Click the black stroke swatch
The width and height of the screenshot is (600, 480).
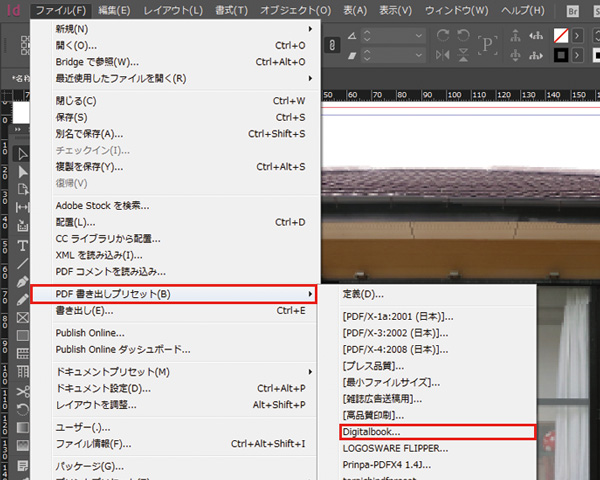(561, 56)
